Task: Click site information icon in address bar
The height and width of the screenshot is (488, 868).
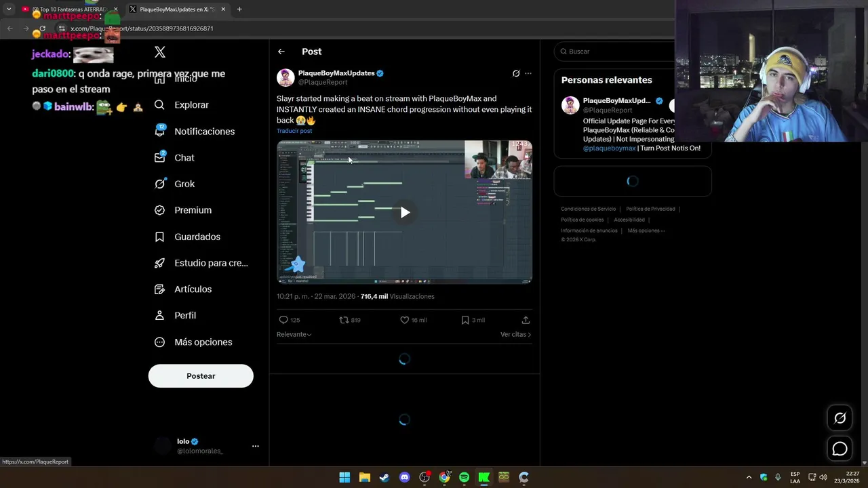Action: 61,28
